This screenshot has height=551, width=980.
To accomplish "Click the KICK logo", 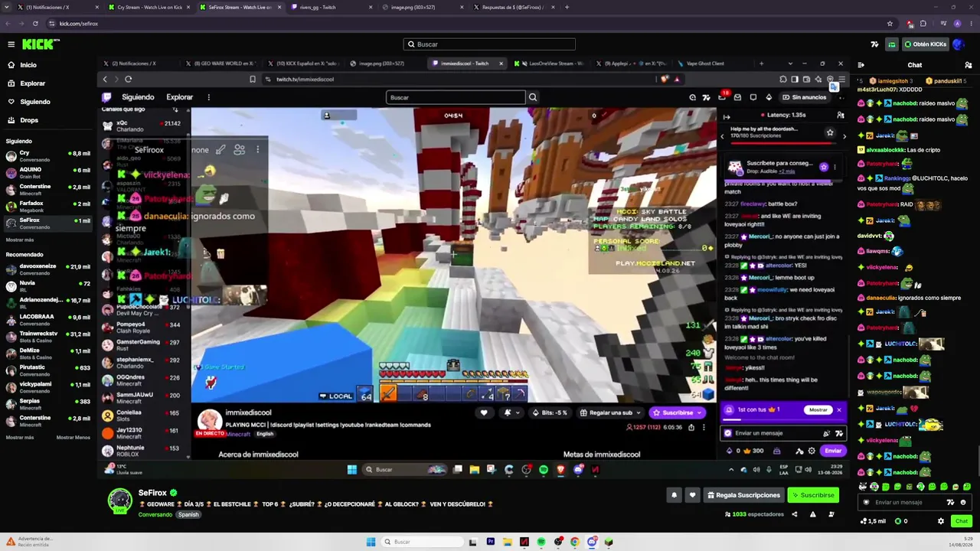I will click(41, 44).
